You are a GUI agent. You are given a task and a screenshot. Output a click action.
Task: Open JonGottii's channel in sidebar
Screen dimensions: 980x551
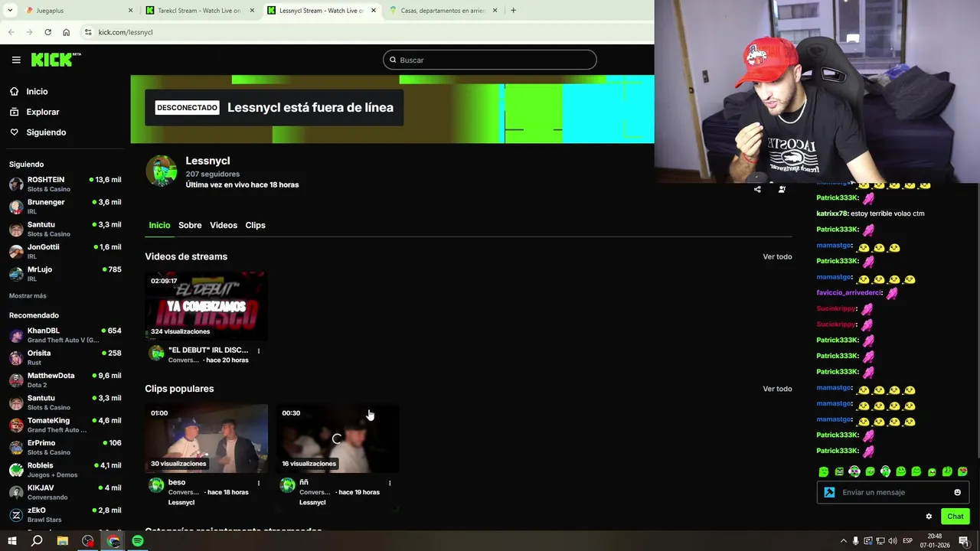(x=65, y=251)
